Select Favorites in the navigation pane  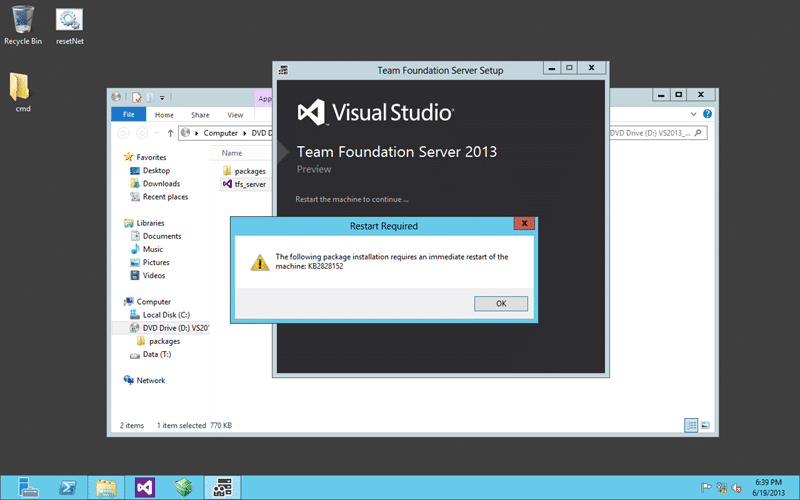click(x=145, y=157)
